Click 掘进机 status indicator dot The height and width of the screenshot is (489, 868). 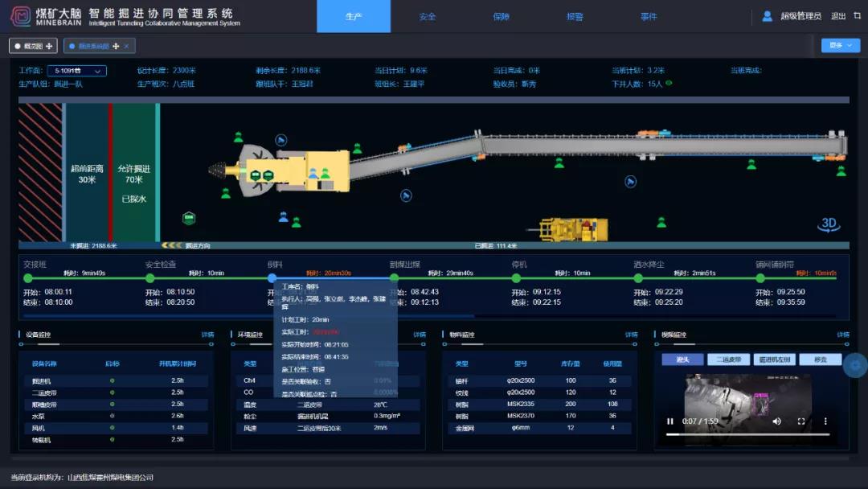pyautogui.click(x=112, y=380)
